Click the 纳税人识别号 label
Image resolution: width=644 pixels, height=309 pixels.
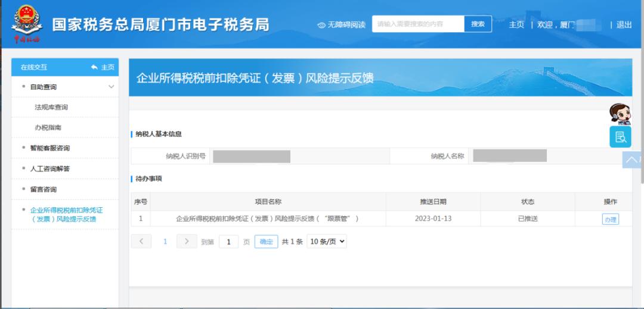pos(185,156)
